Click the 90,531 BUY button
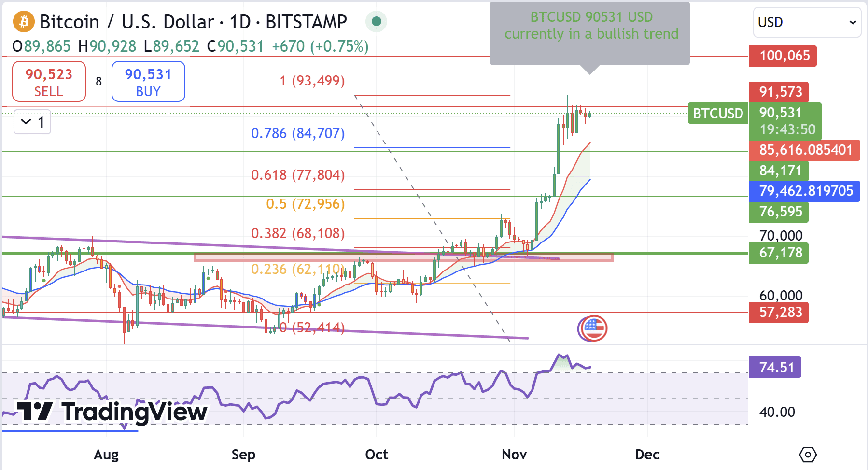 148,82
